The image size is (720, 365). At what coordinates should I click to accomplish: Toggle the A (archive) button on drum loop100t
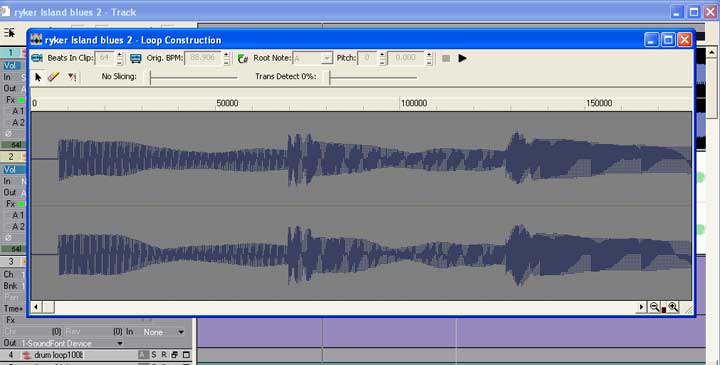click(x=143, y=355)
